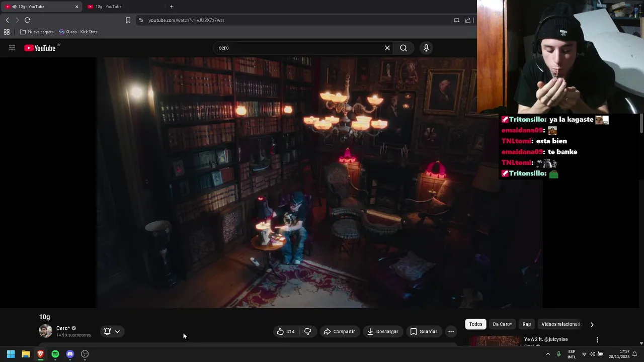Image resolution: width=644 pixels, height=362 pixels.
Task: Open the Wi-Fi network tray icon
Action: click(x=584, y=354)
